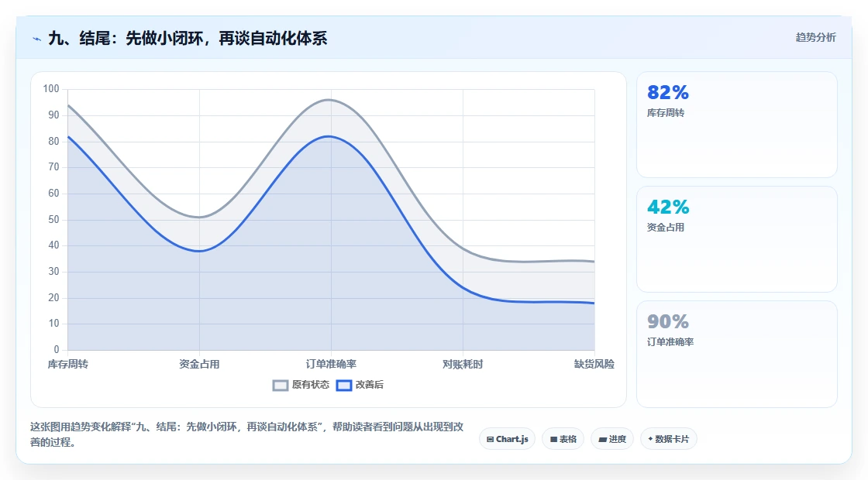
Task: Click the 订单准确率 x-axis label
Action: coord(331,364)
